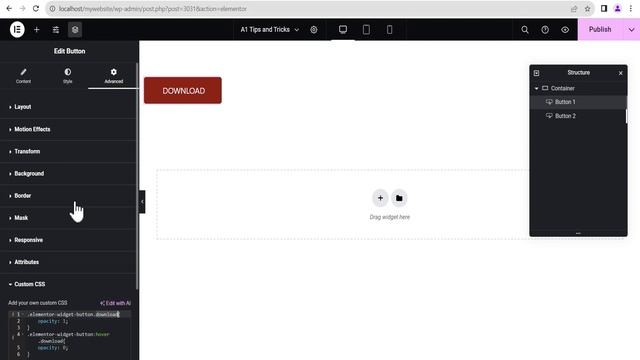Open the A1 Tips and Tricks document dropdown

(x=270, y=29)
